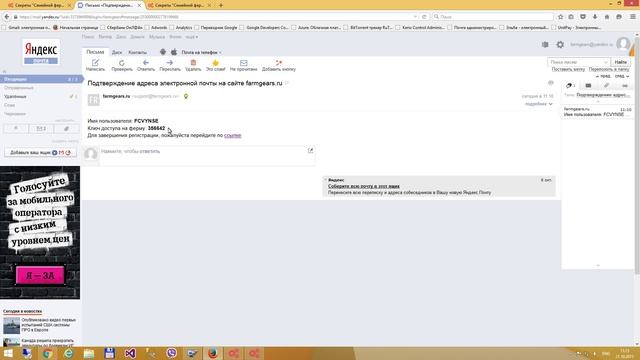This screenshot has height=360, width=640.
Task: Switch to the Диск tab
Action: 117,52
